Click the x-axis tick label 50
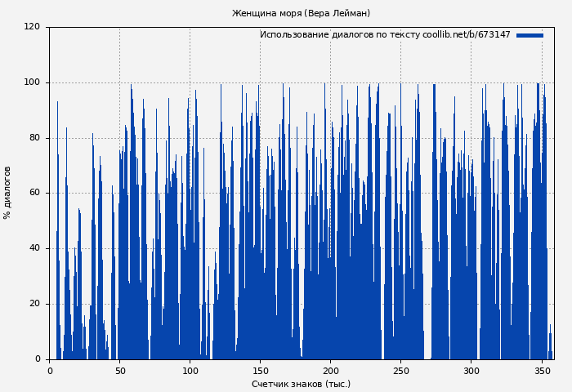The height and width of the screenshot is (392, 572). coord(119,371)
